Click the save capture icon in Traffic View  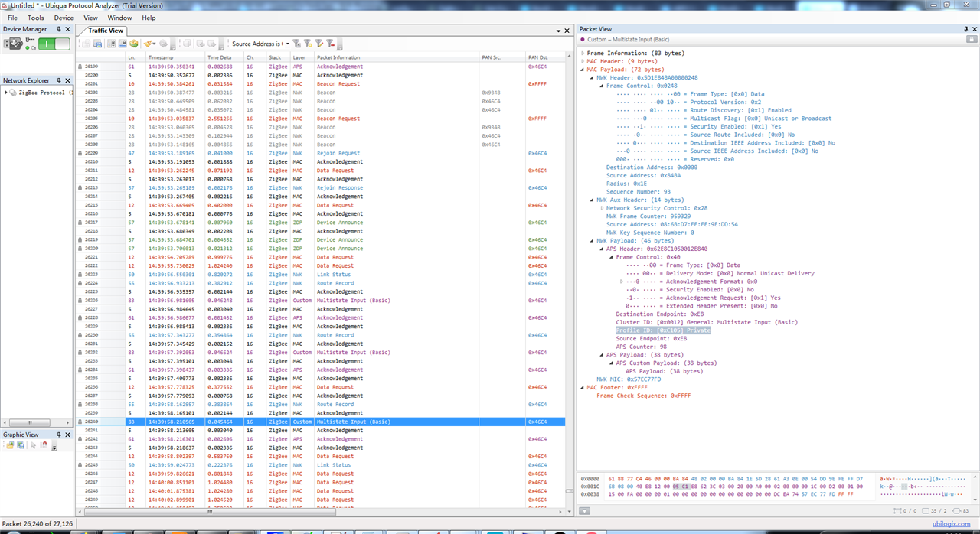coord(97,44)
